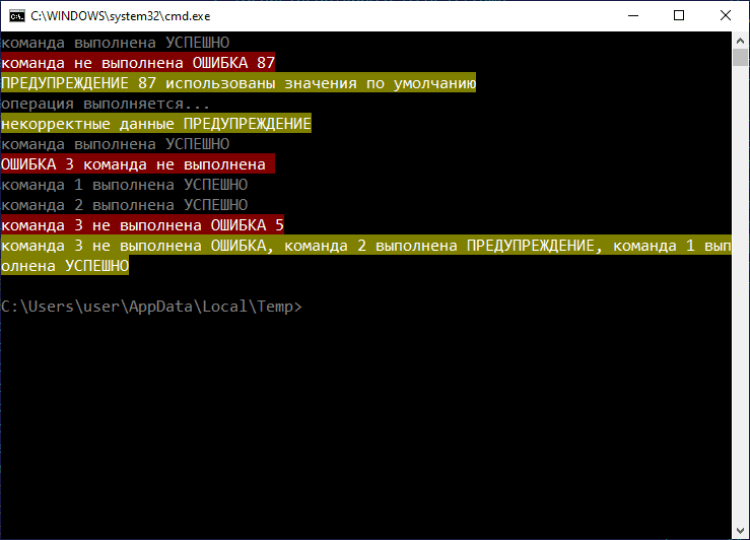Click the 'некорректные данные ПРЕДУПРЕЖДЕНИЕ' line
Viewport: 750px width, 540px height.
coord(156,124)
